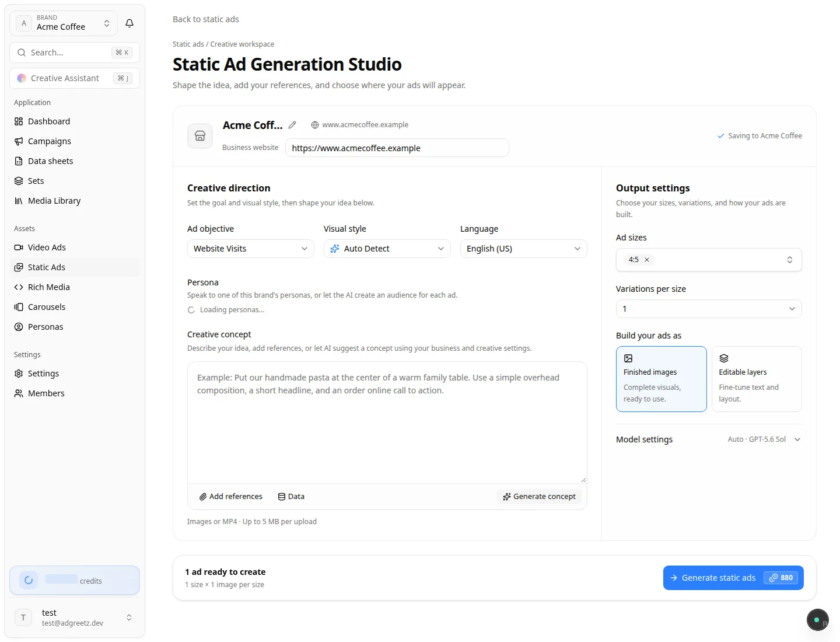The width and height of the screenshot is (840, 642).
Task: Click Generate concept
Action: tap(540, 497)
